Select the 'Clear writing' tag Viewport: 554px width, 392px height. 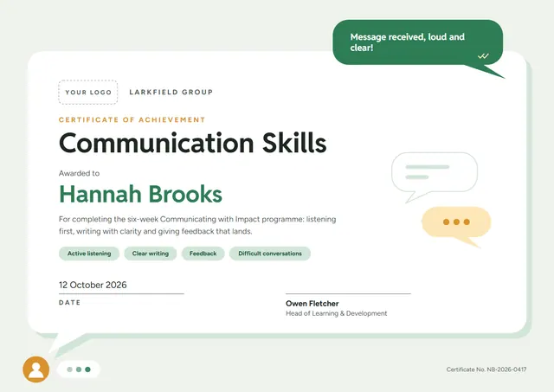tap(150, 254)
